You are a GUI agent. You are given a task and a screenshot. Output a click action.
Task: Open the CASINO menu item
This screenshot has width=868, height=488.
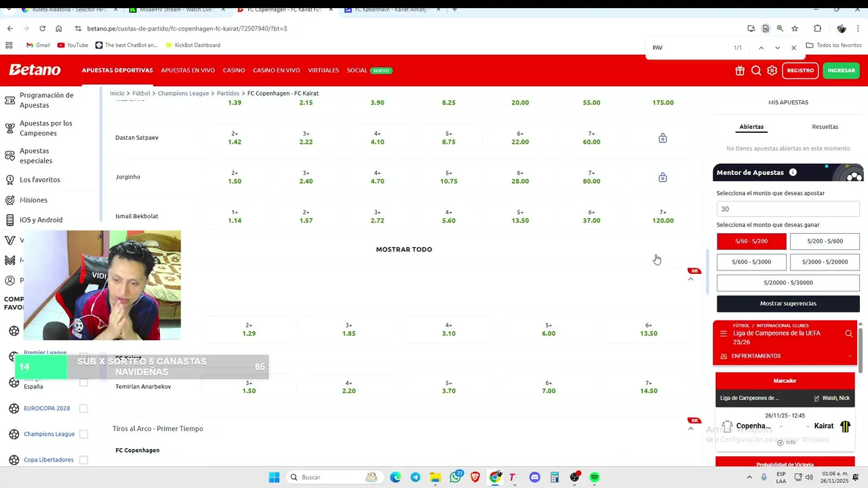[234, 70]
